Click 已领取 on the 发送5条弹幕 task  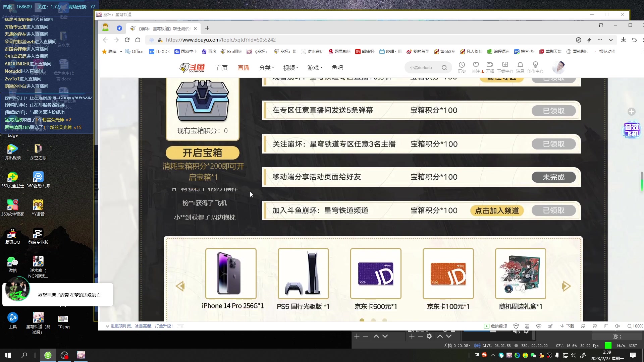[554, 111]
